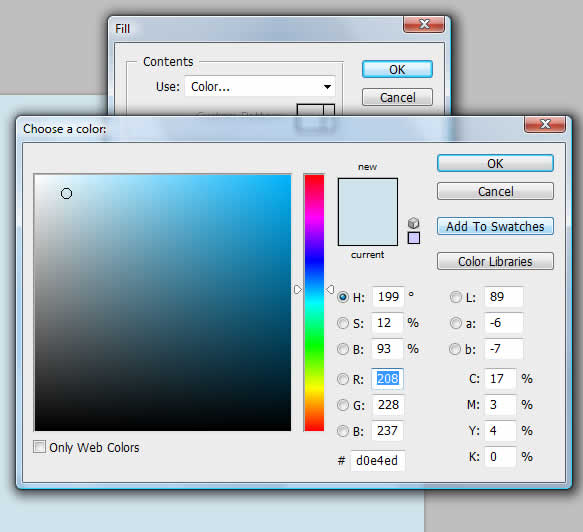The height and width of the screenshot is (532, 583).
Task: Click the cyan C value field 17
Action: pos(500,379)
